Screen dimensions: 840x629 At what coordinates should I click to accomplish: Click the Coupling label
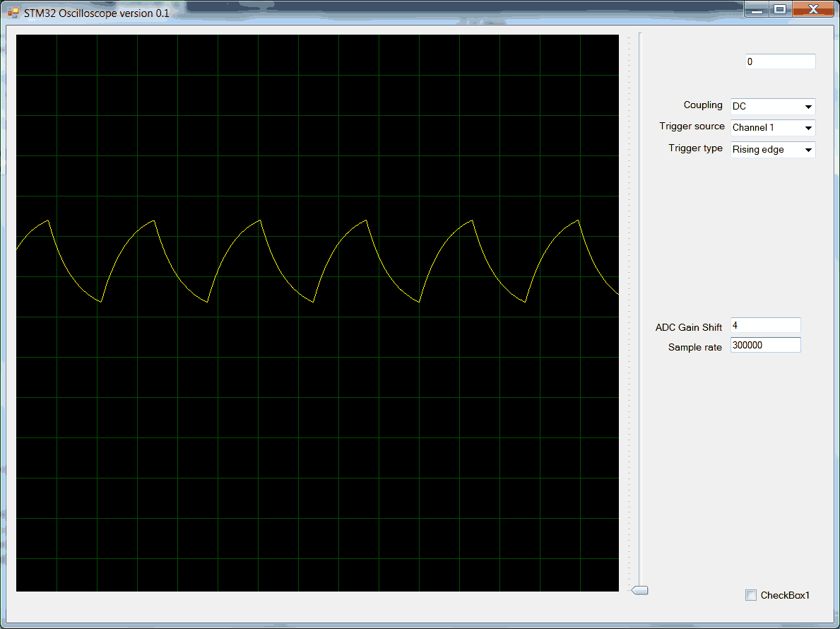702,105
